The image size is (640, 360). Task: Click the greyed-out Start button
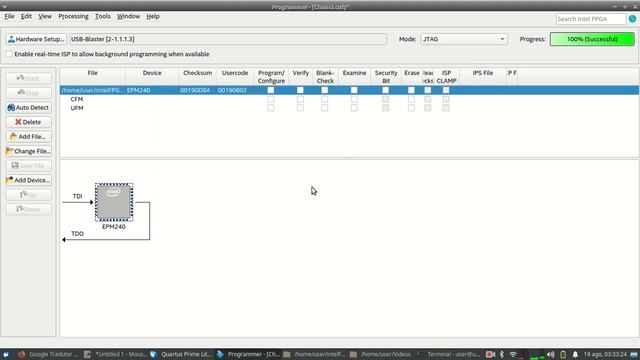(29, 78)
